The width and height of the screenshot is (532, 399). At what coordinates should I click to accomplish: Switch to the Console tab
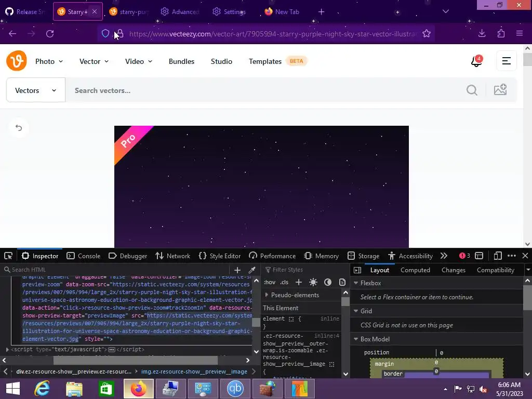click(84, 256)
